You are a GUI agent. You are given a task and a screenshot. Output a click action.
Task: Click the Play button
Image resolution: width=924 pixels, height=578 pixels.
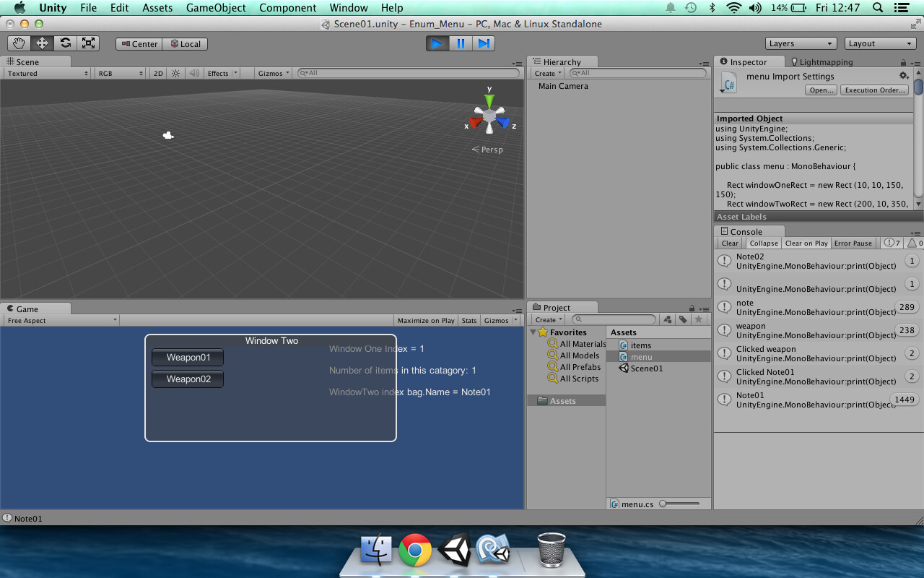pos(437,43)
